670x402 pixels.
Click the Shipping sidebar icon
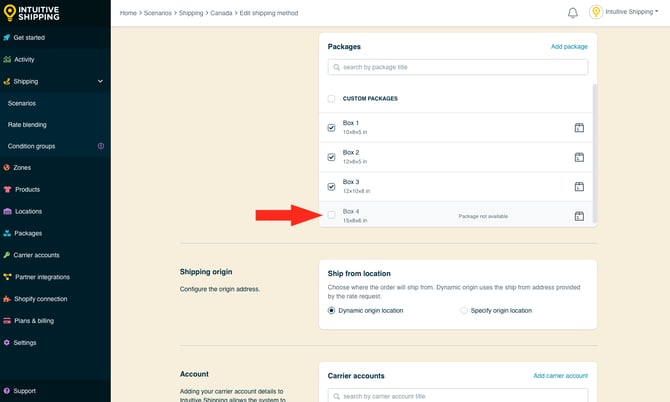point(6,81)
